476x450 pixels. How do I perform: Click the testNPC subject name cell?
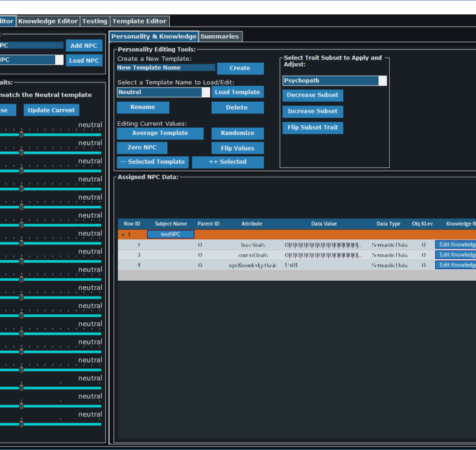tap(170, 234)
